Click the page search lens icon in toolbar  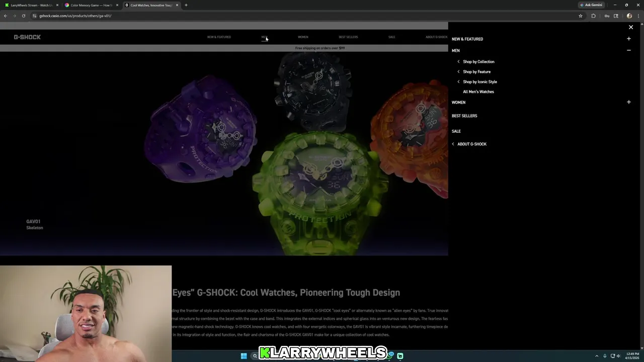616,16
